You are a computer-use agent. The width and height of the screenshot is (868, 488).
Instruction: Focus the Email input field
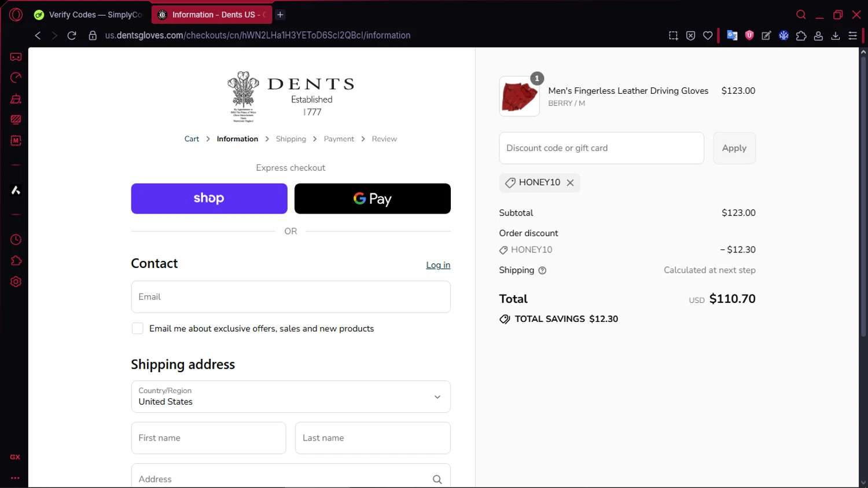click(x=290, y=297)
